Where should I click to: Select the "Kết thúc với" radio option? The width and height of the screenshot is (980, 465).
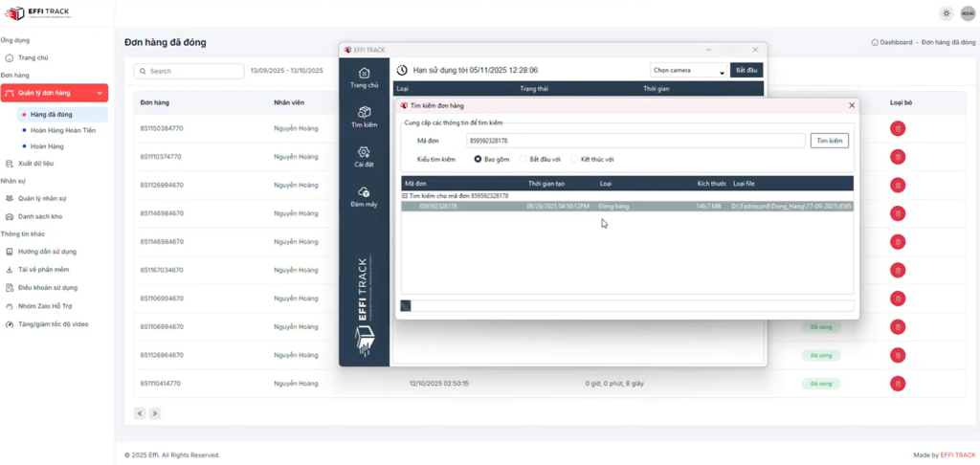[574, 159]
